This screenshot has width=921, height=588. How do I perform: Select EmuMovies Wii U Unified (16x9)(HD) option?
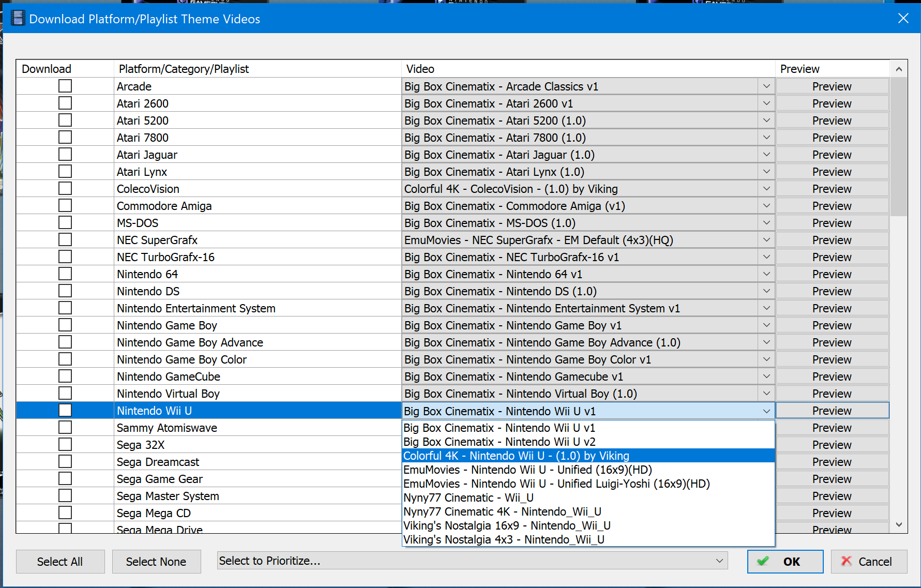588,470
